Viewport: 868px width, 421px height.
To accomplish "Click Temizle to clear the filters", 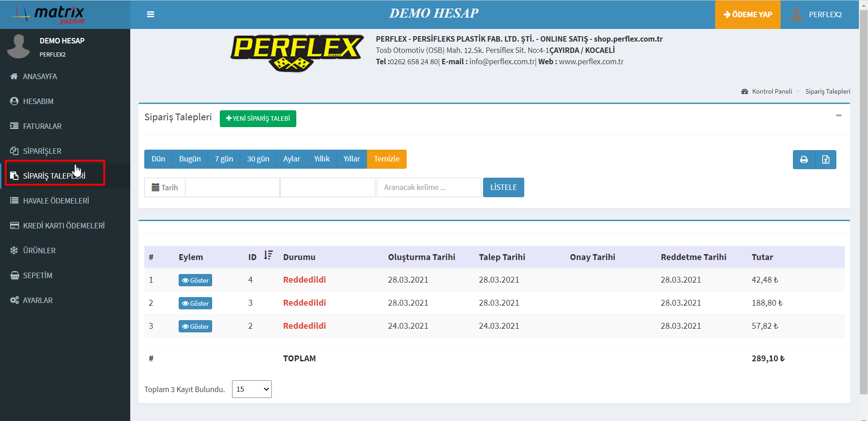I will (x=386, y=159).
